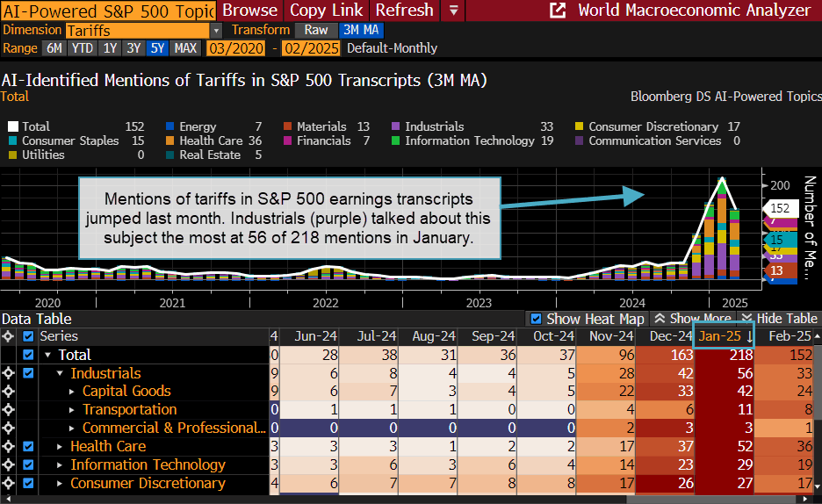
Task: Click the move handle on Capital Goods row
Action: click(x=8, y=392)
